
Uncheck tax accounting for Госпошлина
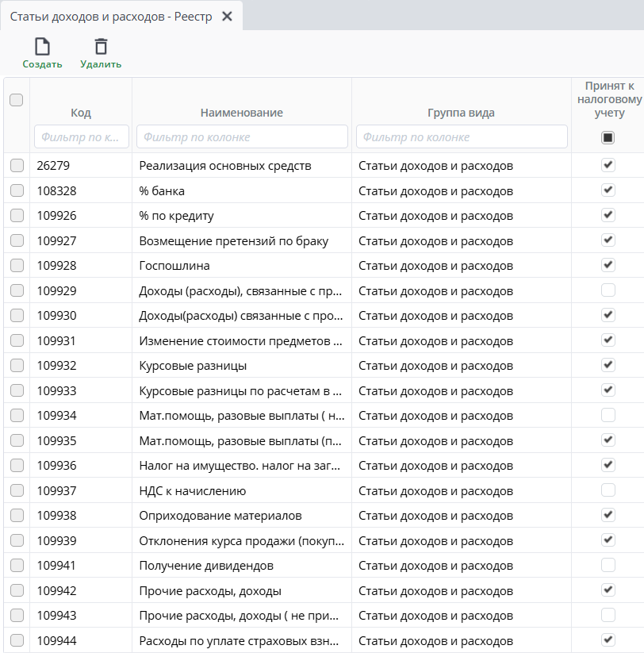[x=608, y=265]
